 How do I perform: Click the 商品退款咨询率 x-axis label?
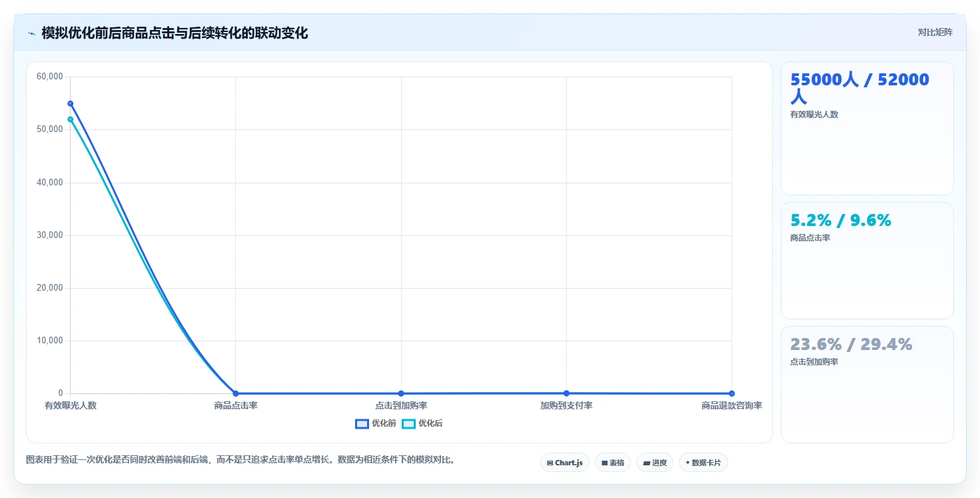(732, 405)
